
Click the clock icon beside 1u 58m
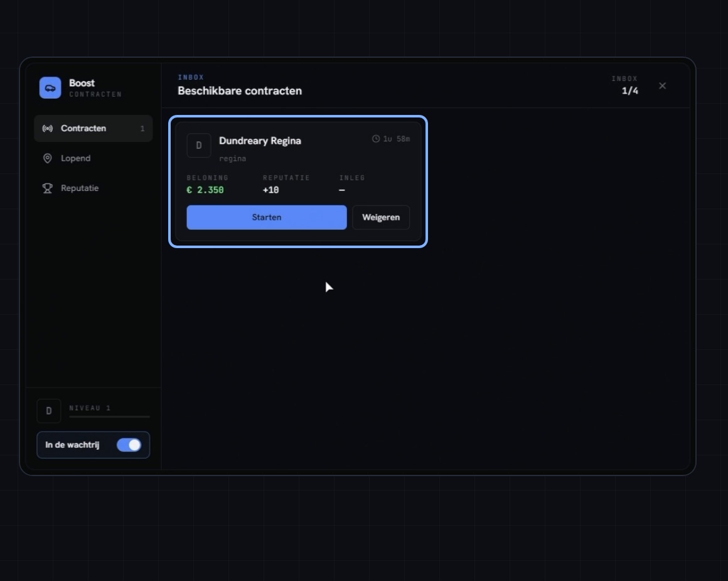point(375,139)
